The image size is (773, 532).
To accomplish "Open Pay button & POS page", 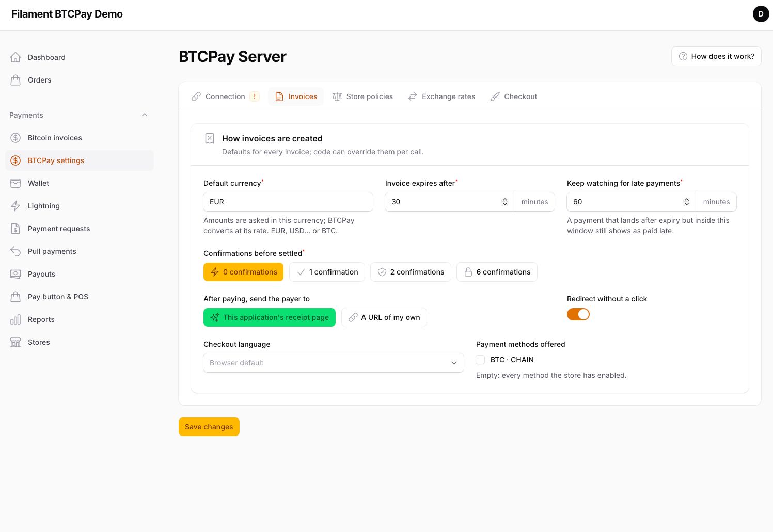I will [80, 297].
